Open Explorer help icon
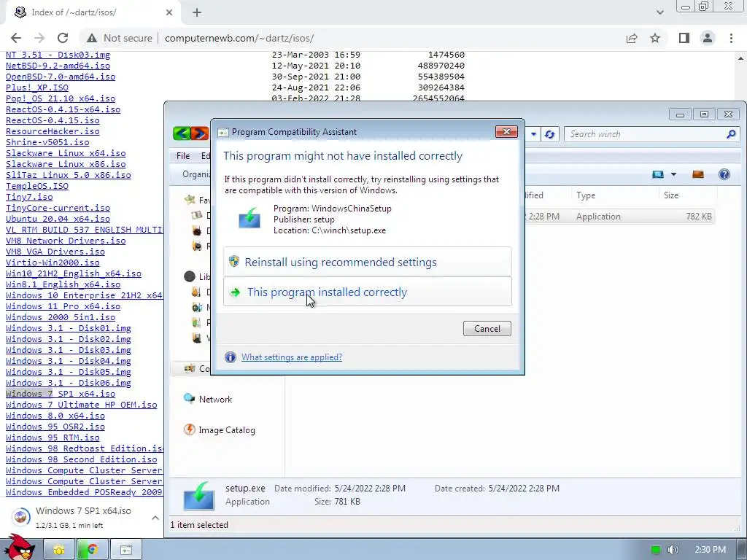The width and height of the screenshot is (747, 560). tap(724, 174)
